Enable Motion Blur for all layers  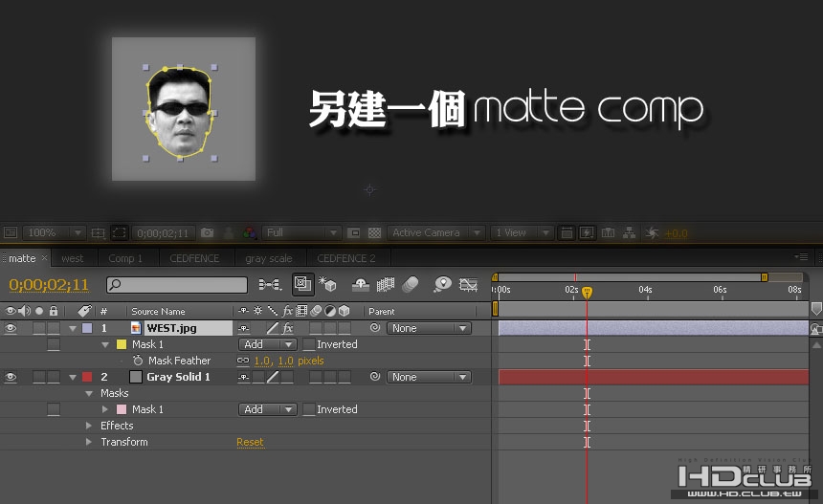(x=411, y=284)
